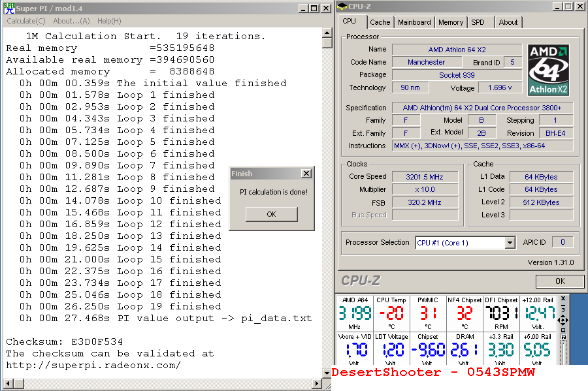This screenshot has width=588, height=391.
Task: Minimize the CPU-Z window
Action: coord(558,7)
